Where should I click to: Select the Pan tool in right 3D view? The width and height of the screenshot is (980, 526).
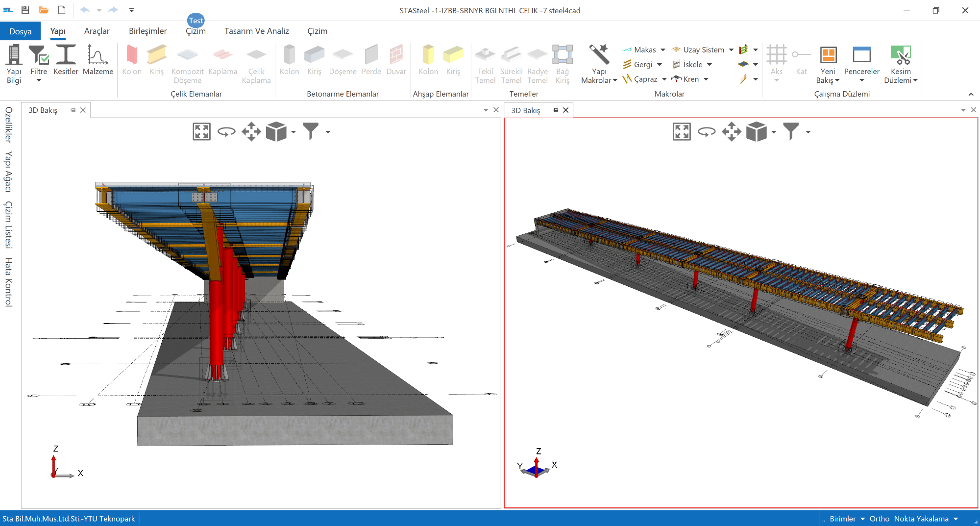[x=731, y=131]
